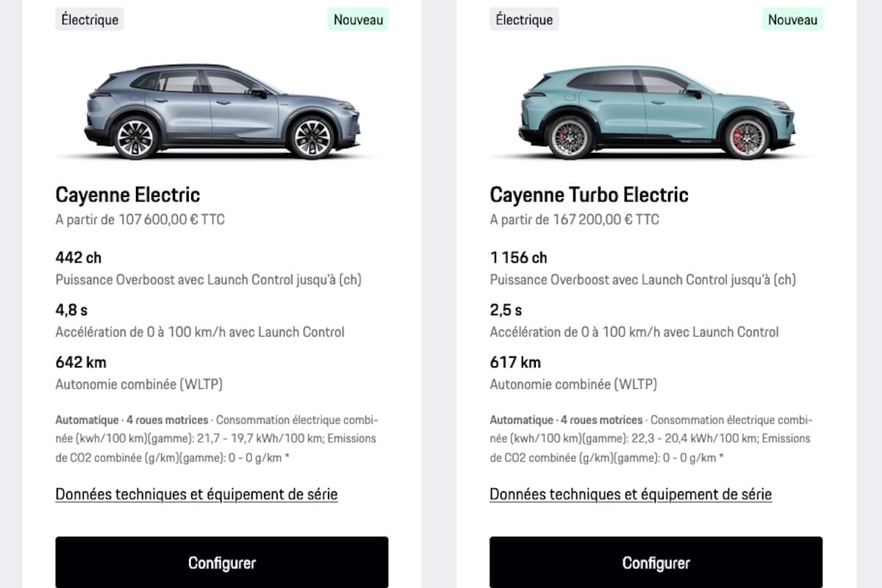Click the 617 km WLTP range value

515,362
